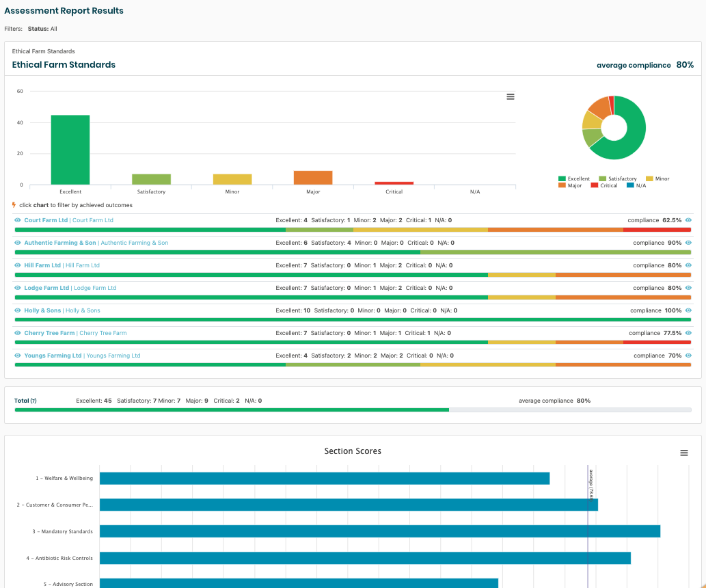Click eye icon beside Holly & Sons 100% compliance
706x588 pixels.
tap(688, 310)
